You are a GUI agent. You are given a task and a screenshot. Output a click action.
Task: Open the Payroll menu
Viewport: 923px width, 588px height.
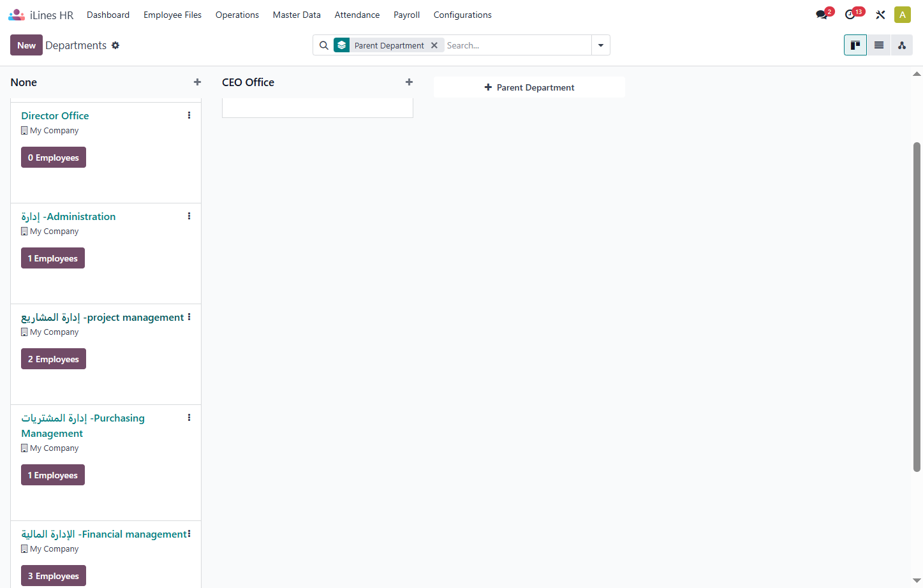[x=407, y=15]
